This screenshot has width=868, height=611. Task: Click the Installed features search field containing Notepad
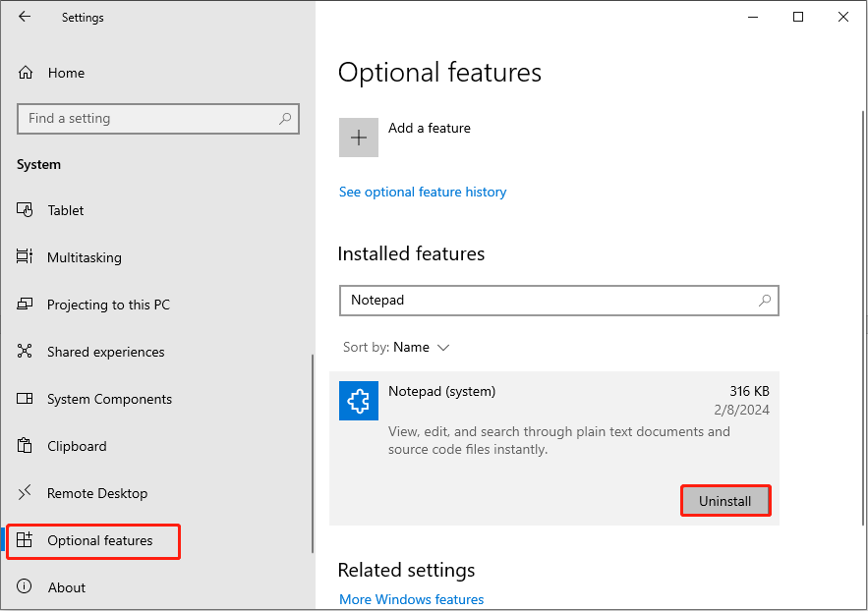point(559,301)
